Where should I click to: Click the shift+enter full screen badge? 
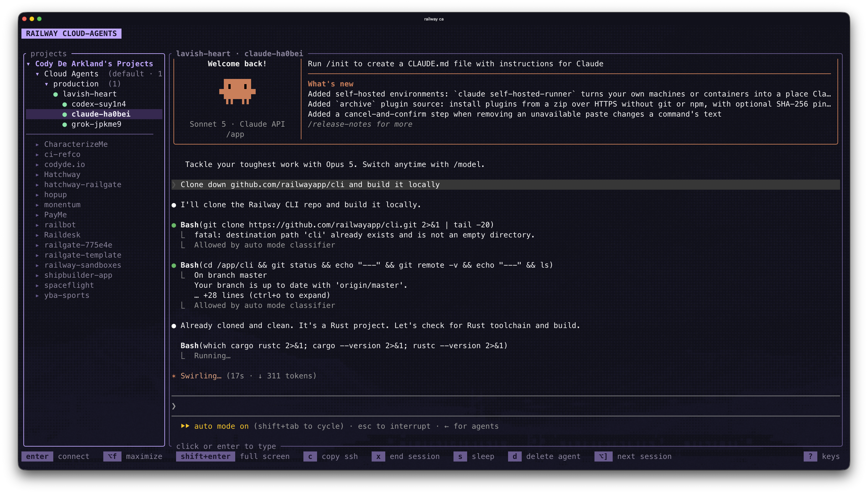(x=205, y=457)
